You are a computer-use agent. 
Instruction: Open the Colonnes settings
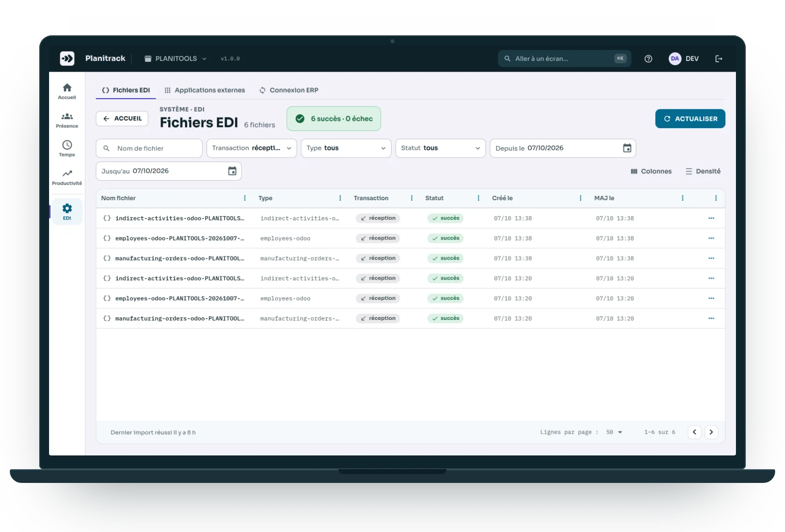pyautogui.click(x=651, y=171)
